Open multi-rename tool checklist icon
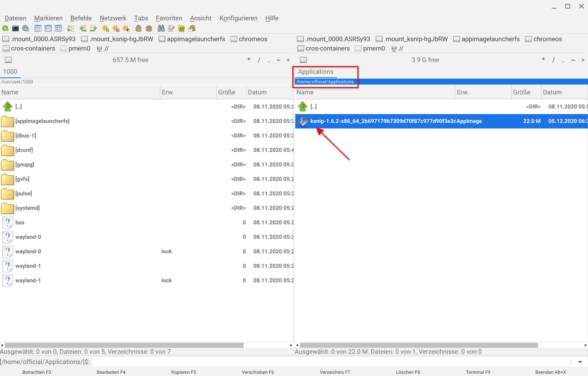Image resolution: width=588 pixels, height=376 pixels. [x=171, y=29]
